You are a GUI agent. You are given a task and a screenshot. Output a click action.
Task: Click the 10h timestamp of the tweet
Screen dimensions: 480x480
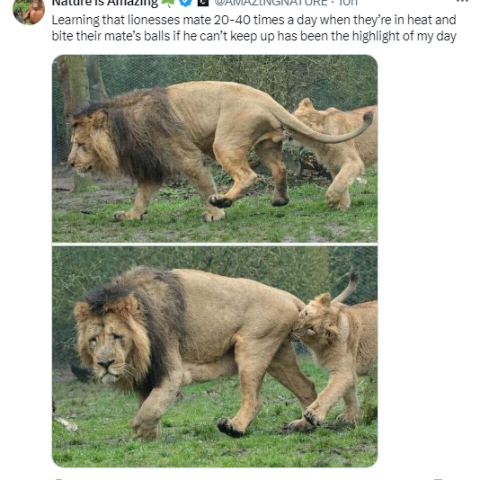coord(348,3)
